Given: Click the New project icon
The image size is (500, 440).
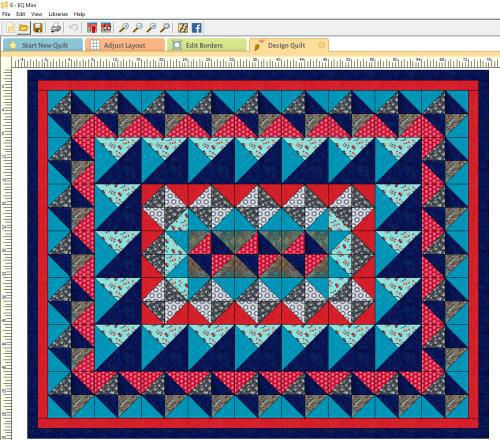Looking at the screenshot, I should 11,28.
